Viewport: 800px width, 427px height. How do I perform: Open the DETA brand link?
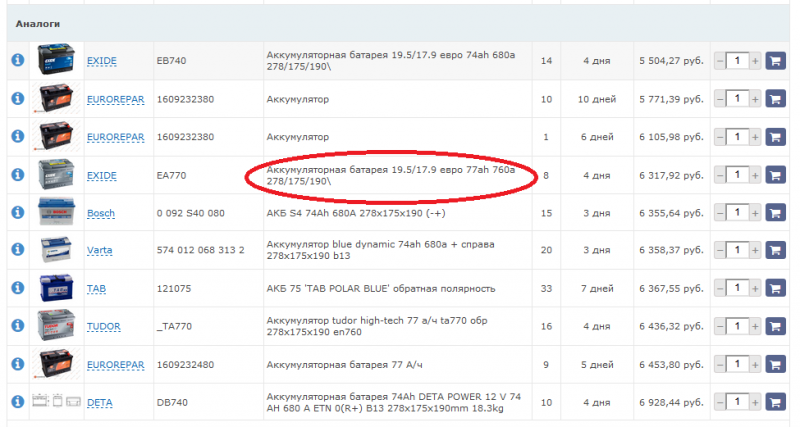pos(99,403)
